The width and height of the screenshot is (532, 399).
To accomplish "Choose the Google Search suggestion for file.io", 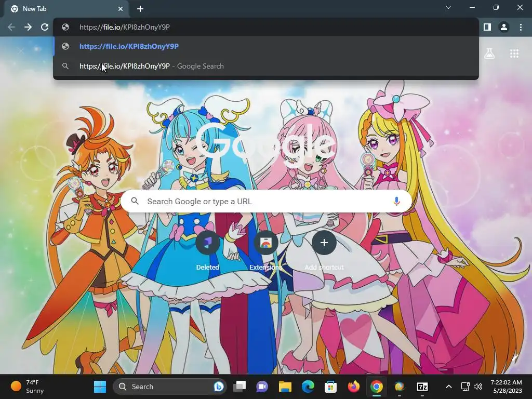I will [266, 66].
